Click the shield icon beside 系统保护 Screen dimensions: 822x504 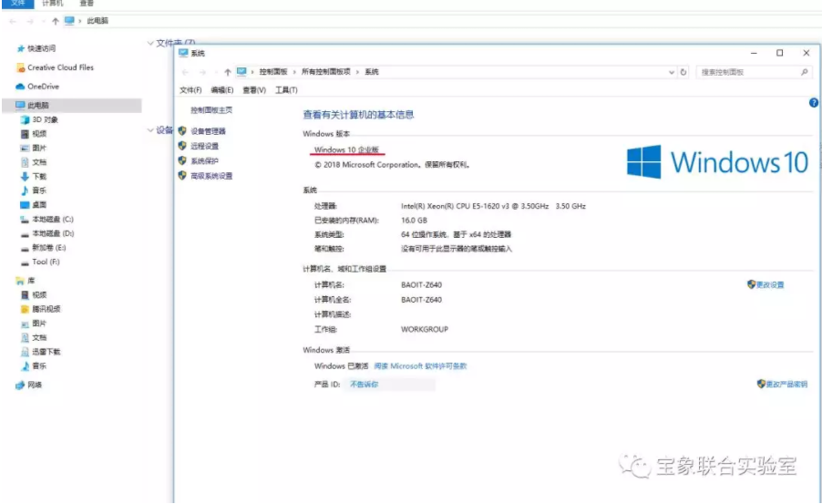tap(182, 160)
